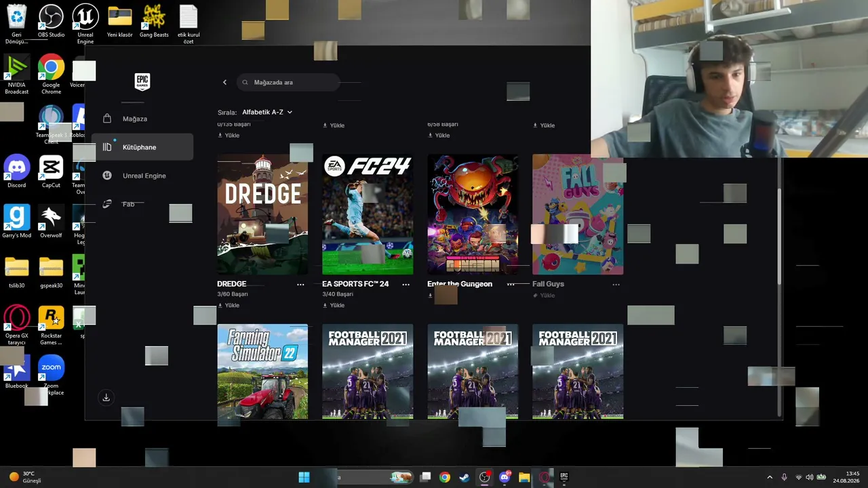Open the three-dot menu for Enter the Gungeon
This screenshot has height=488, width=868.
point(511,285)
